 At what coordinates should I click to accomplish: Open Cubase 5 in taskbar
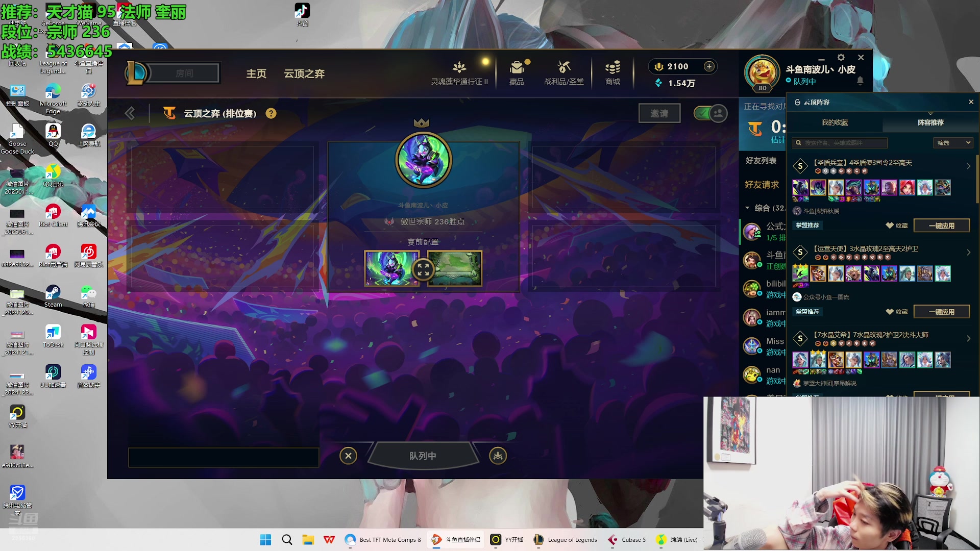pos(627,540)
